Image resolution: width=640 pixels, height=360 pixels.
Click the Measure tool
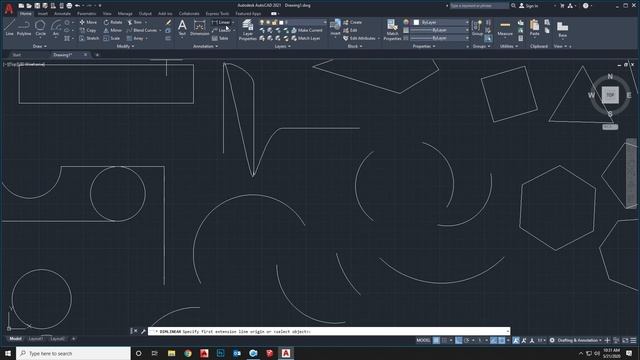(x=505, y=28)
